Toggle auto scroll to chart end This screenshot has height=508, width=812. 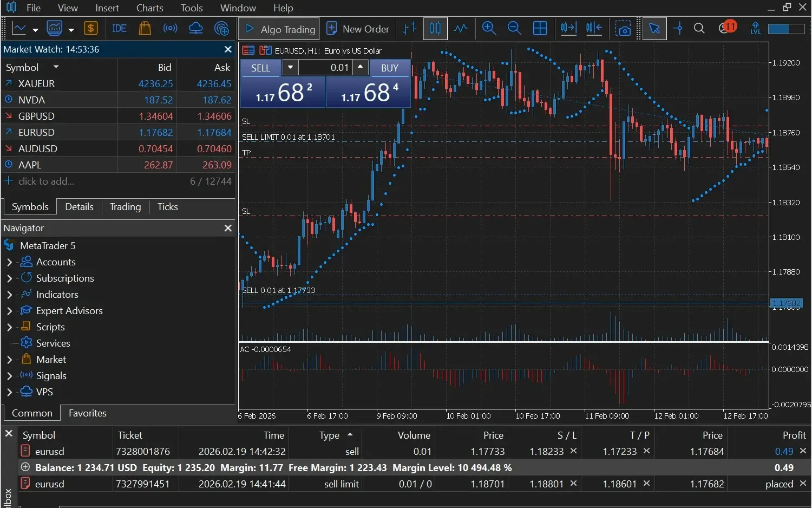(x=568, y=29)
